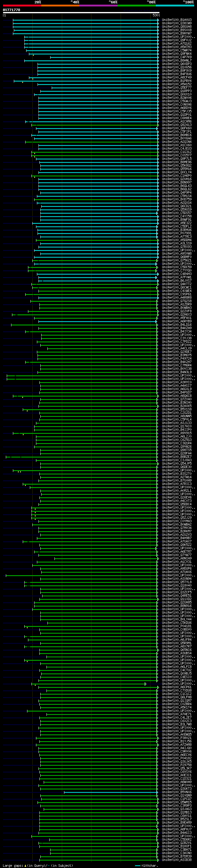The height and width of the screenshot is (868, 197).
Task: Click the UniRef100_C0YMA3 label
Action: pyautogui.click(x=177, y=521)
